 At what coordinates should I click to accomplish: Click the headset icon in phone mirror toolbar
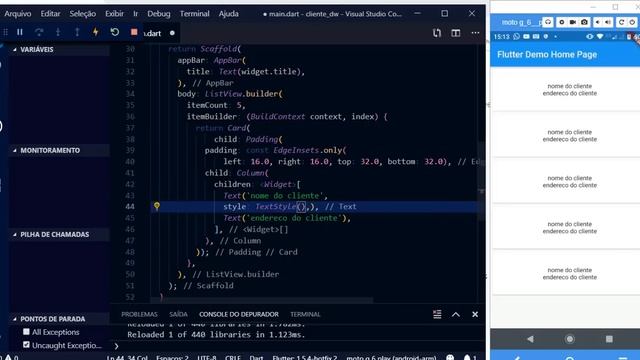[548, 22]
